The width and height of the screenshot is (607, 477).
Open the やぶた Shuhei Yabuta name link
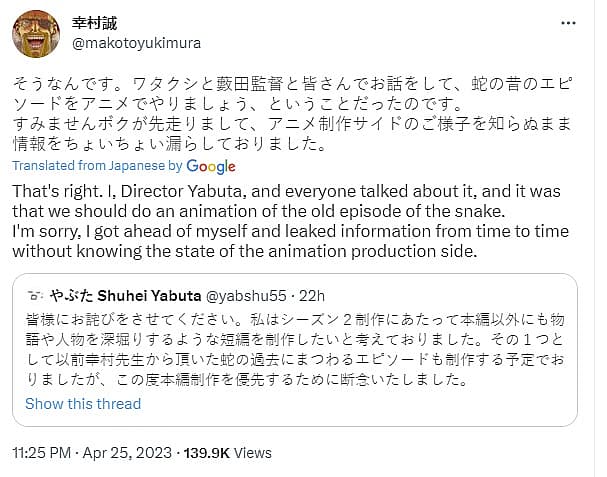(x=125, y=296)
